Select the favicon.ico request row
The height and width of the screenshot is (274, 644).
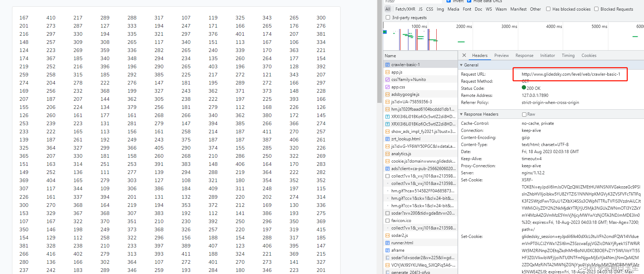click(x=420, y=221)
